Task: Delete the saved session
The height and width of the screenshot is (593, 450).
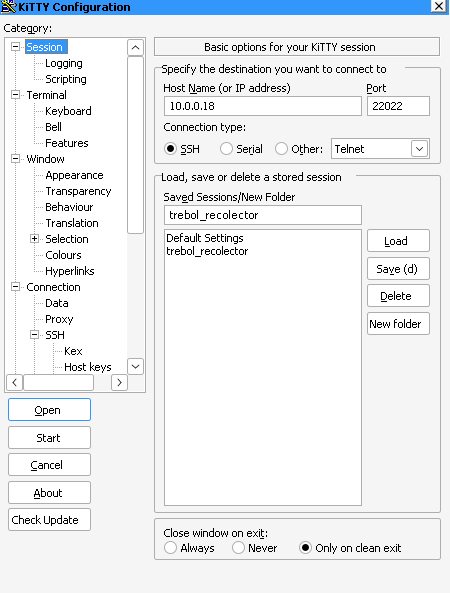Action: point(398,296)
